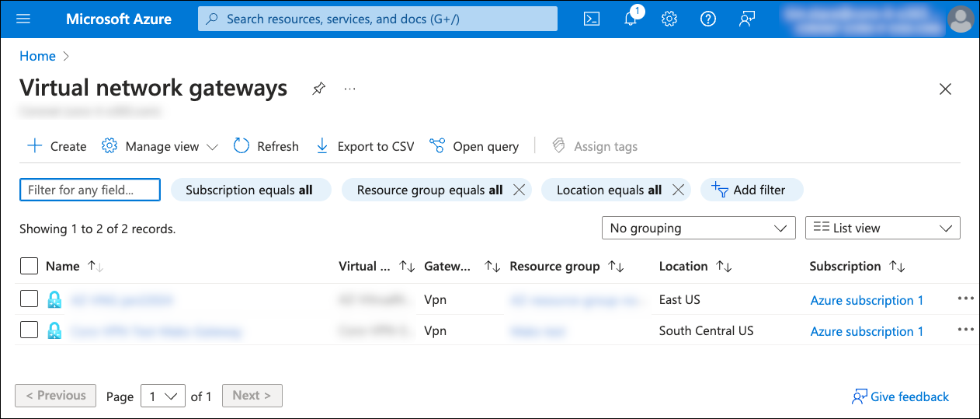Open the Help question mark icon
Viewport: 980px width, 419px height.
tap(708, 19)
